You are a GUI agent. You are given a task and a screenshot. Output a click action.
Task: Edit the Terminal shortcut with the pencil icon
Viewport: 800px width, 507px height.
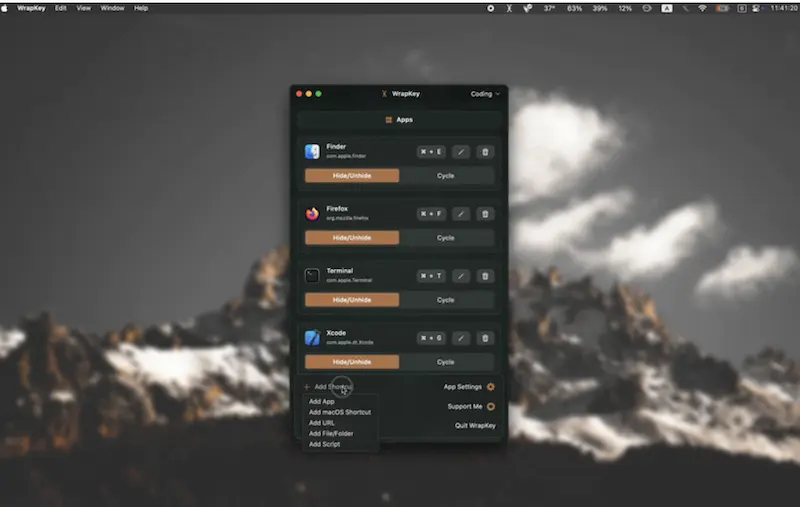[x=460, y=276]
